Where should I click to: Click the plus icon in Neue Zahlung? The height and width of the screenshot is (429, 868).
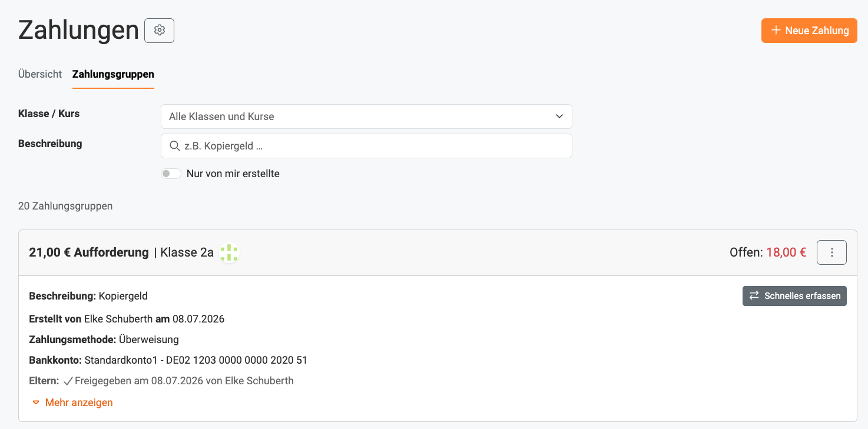click(776, 31)
